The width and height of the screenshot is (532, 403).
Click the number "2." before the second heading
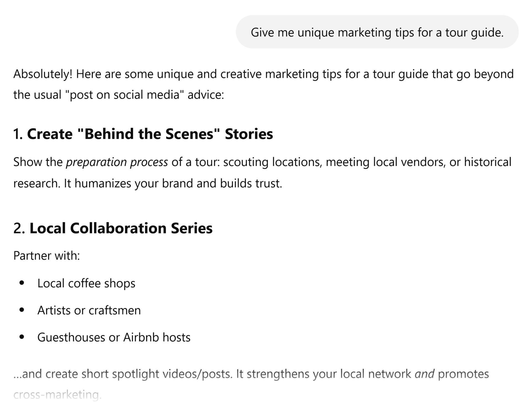pyautogui.click(x=19, y=228)
